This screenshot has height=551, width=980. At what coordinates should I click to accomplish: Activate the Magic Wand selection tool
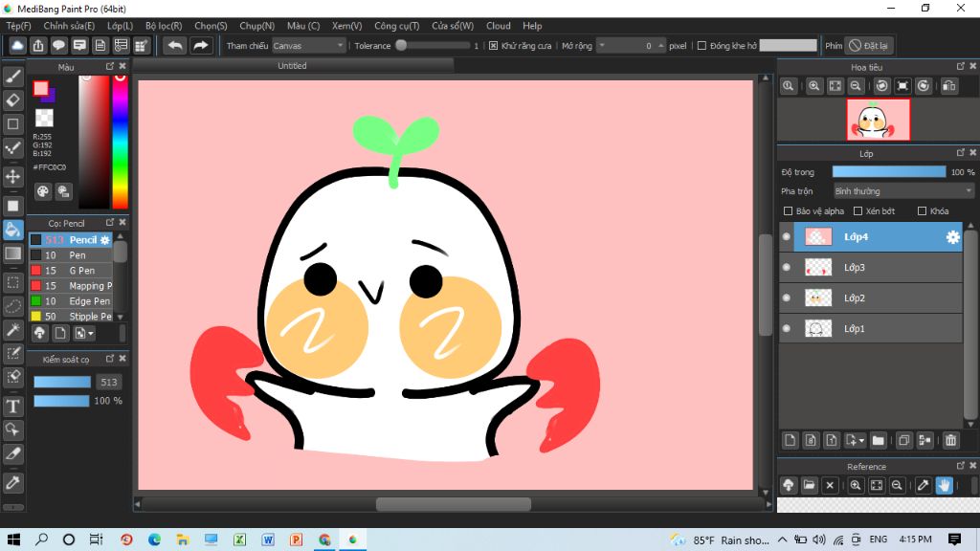pyautogui.click(x=13, y=330)
